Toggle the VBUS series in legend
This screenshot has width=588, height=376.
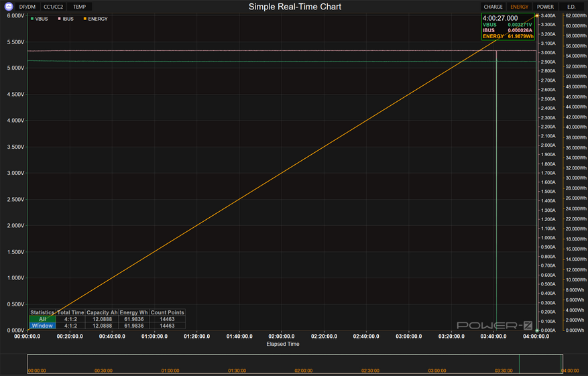tap(41, 19)
